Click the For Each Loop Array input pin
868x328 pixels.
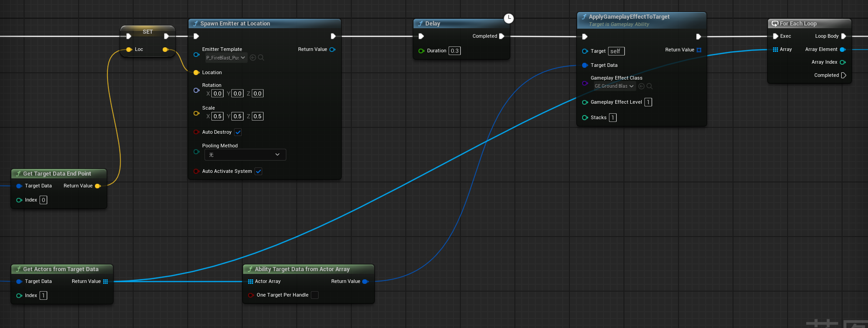pos(775,49)
